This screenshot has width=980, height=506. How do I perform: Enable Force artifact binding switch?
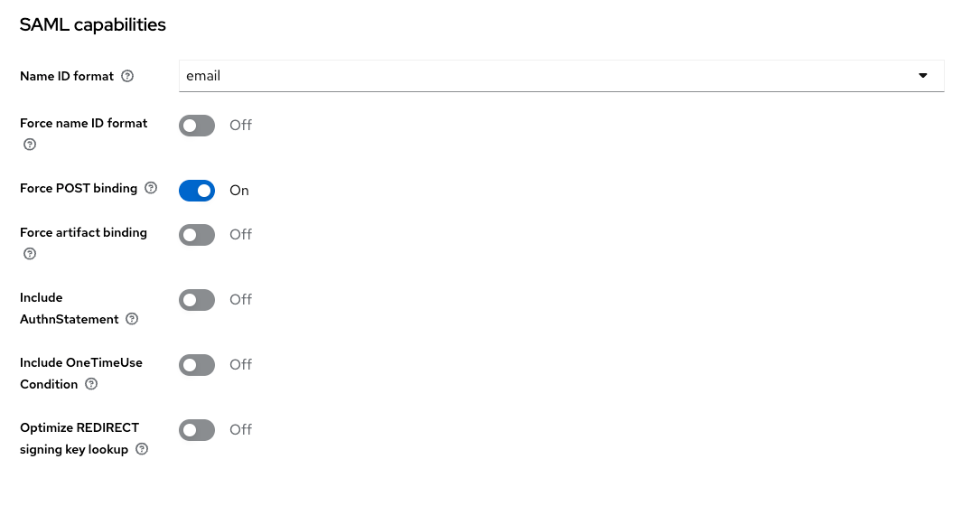pos(197,235)
